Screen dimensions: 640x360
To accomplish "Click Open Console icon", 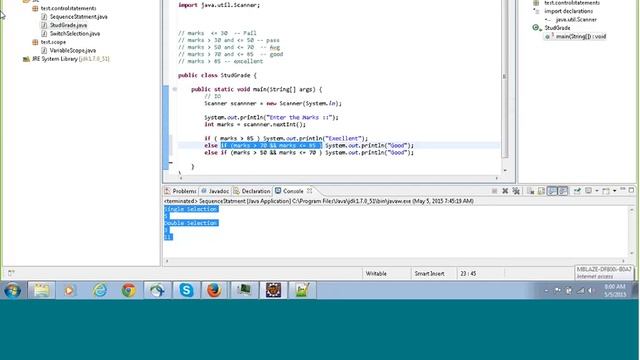I will click(x=606, y=191).
